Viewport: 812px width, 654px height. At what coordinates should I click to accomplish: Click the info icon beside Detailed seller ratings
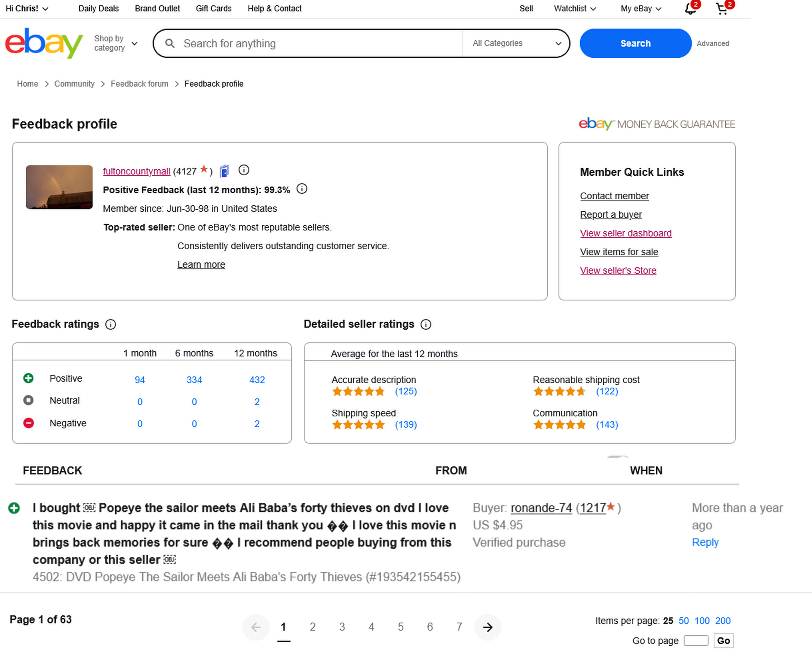pos(426,324)
